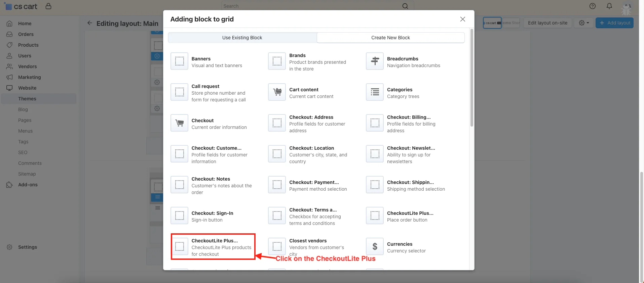Click the Search input field
The width and height of the screenshot is (644, 283).
pyautogui.click(x=317, y=6)
